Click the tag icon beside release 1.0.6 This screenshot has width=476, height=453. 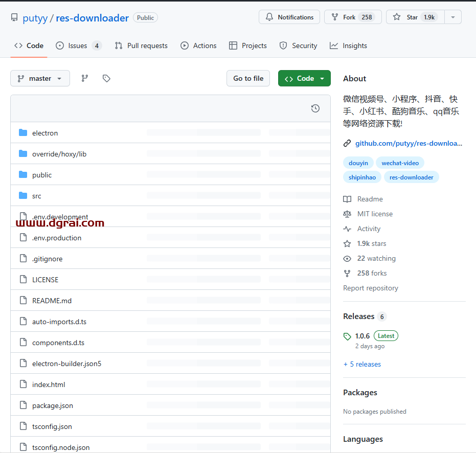(x=347, y=336)
